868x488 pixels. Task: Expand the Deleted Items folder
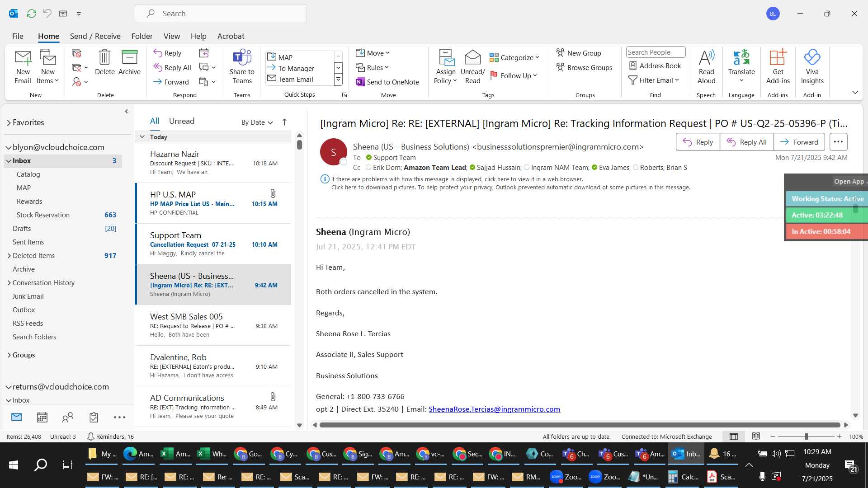[9, 256]
